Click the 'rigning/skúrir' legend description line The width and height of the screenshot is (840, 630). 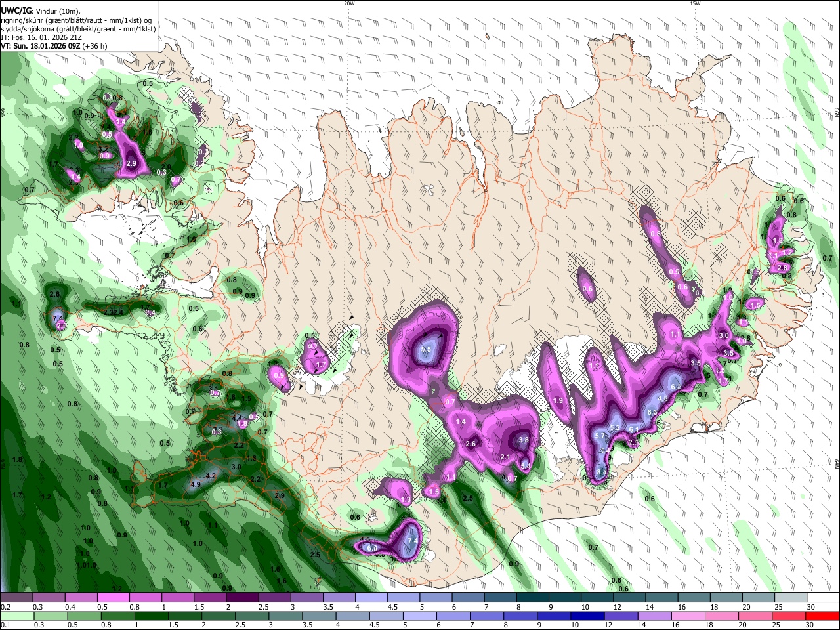pos(77,20)
